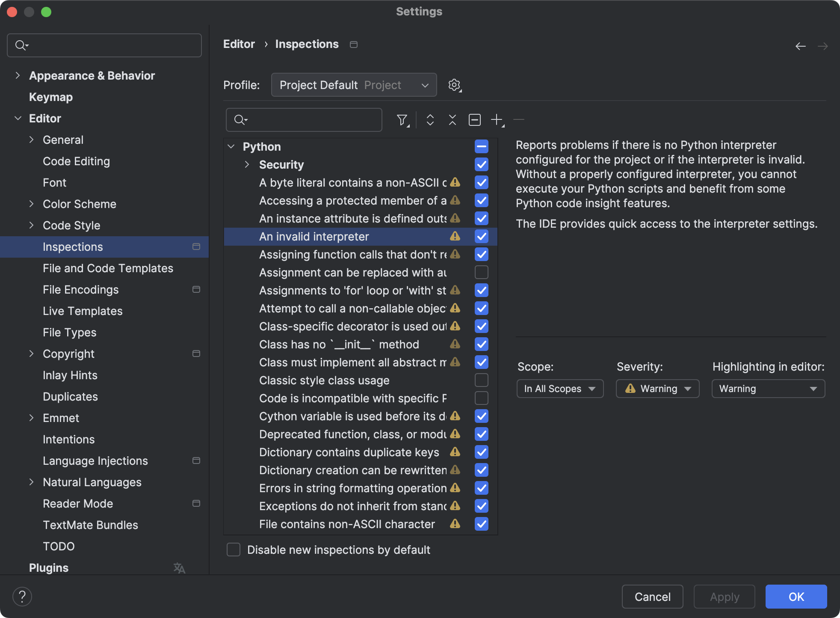Click the Editor breadcrumb link
This screenshot has height=618, width=840.
(x=239, y=44)
